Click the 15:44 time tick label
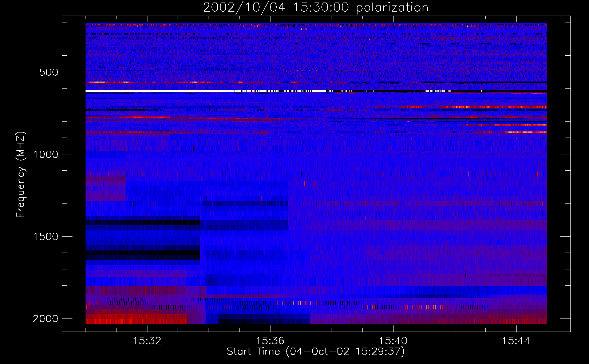 [516, 341]
